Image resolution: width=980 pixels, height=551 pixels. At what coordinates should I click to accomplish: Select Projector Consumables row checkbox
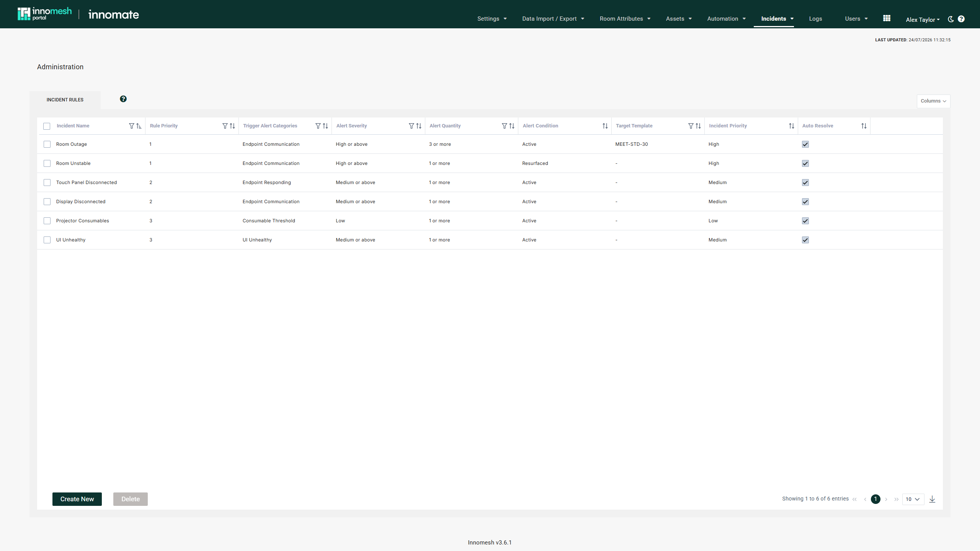[47, 221]
